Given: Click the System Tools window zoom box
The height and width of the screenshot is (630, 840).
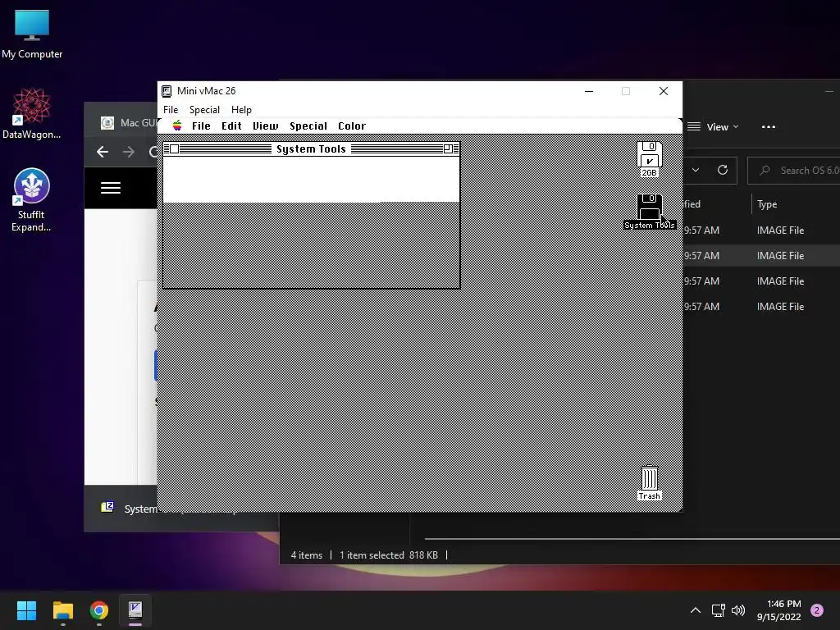Looking at the screenshot, I should [x=448, y=149].
